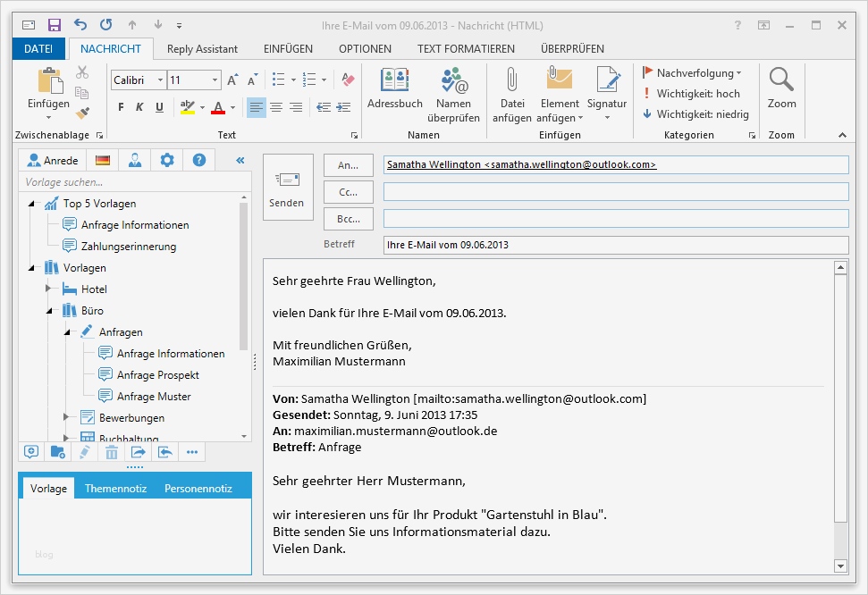Switch to the OPTIONEN ribbon tab

(x=365, y=49)
